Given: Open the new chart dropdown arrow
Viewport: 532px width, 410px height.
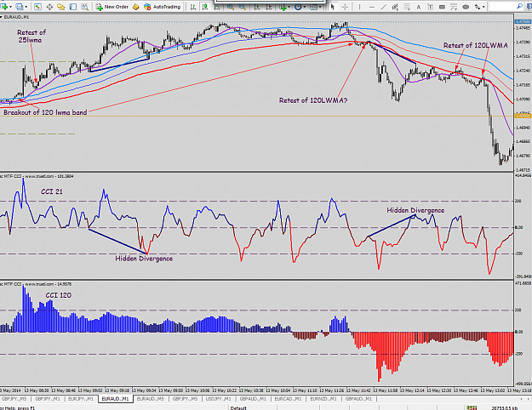Looking at the screenshot, I should (x=11, y=7).
